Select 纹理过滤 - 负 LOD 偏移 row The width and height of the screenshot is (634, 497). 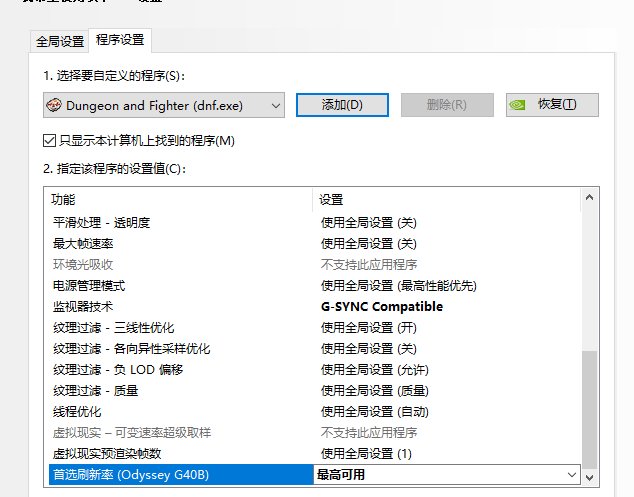pos(315,370)
